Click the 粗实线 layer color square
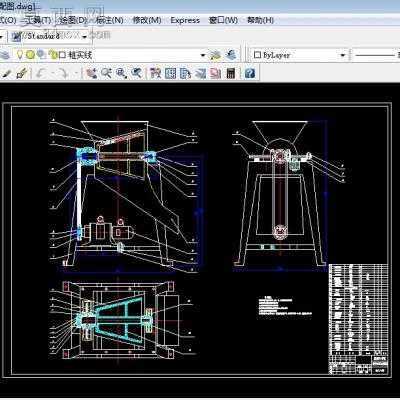 pyautogui.click(x=62, y=55)
